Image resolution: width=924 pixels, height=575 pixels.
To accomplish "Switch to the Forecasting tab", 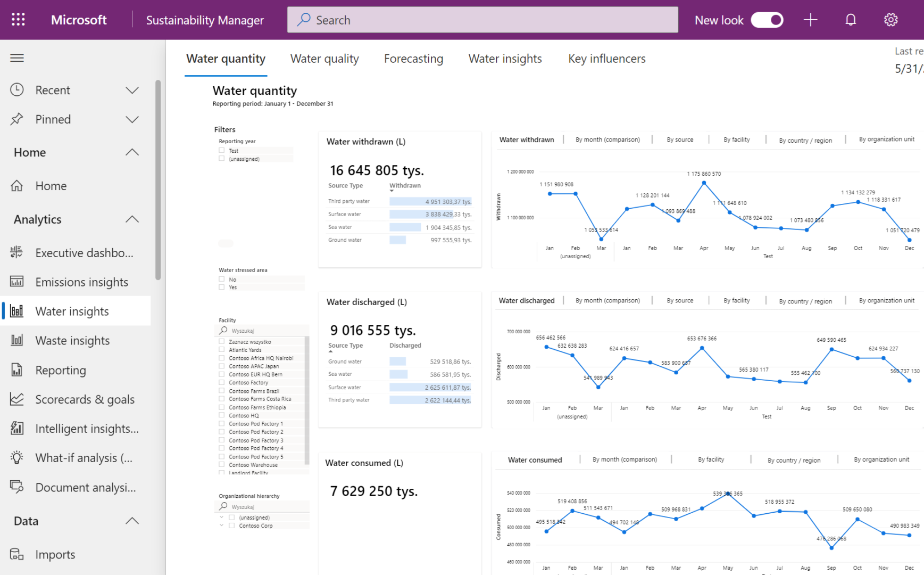I will coord(413,59).
